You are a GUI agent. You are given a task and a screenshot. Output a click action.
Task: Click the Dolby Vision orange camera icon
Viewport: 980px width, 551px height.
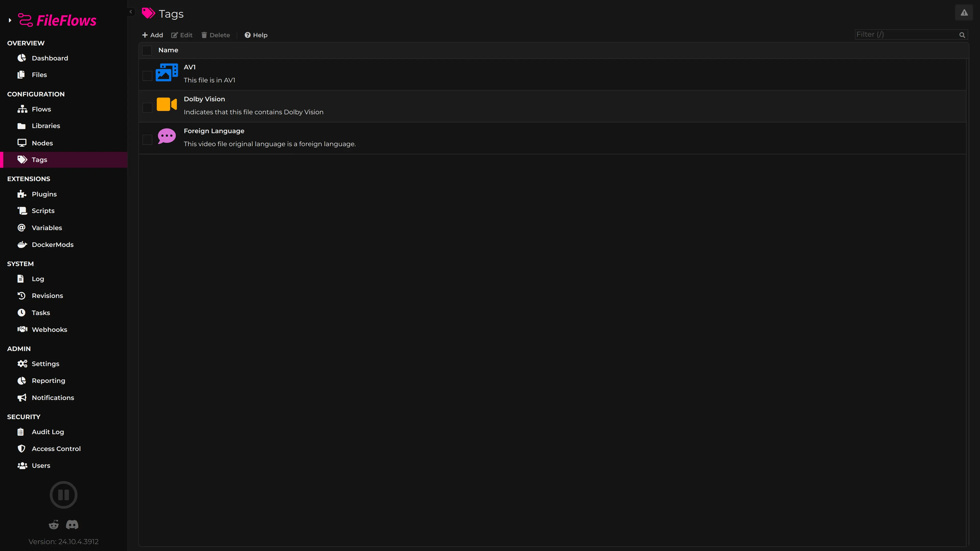(x=167, y=104)
